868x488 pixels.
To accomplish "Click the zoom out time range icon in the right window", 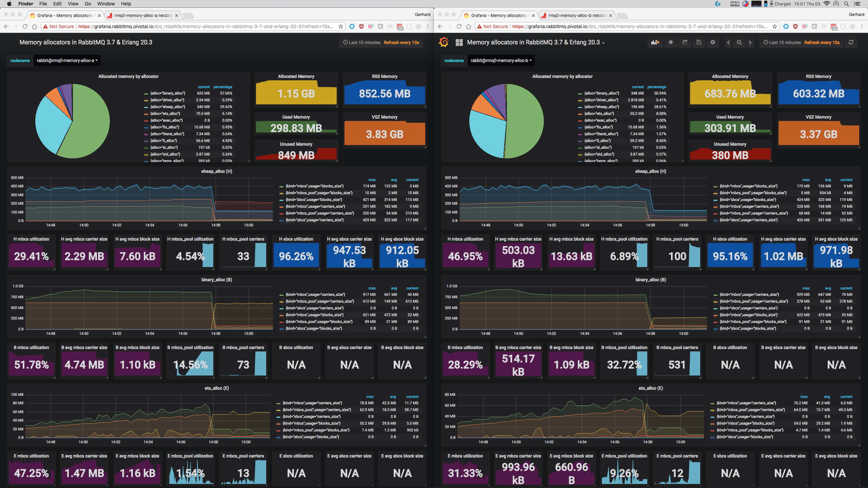I will (739, 42).
